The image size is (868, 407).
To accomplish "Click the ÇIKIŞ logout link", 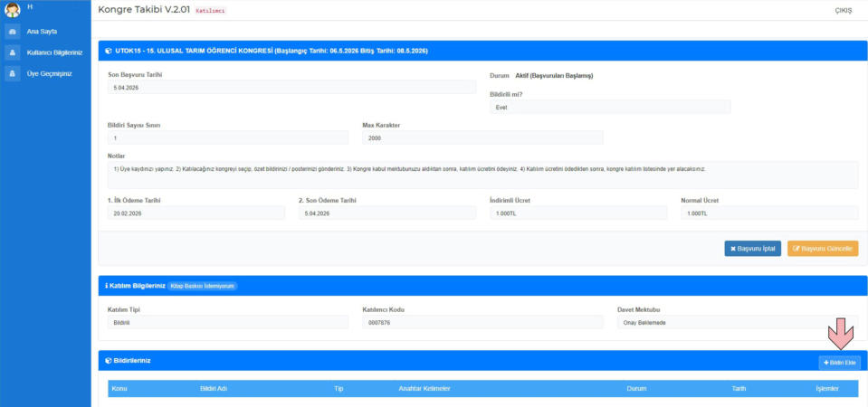I will pos(843,10).
